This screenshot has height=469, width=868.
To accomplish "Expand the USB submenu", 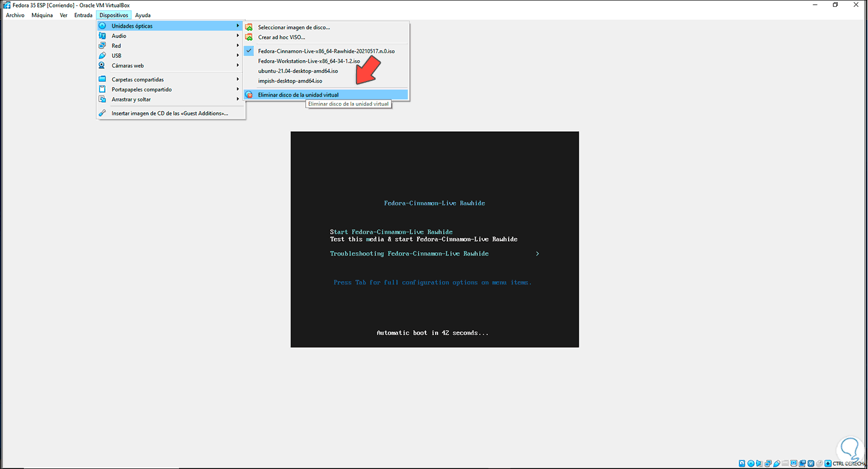I will 171,56.
